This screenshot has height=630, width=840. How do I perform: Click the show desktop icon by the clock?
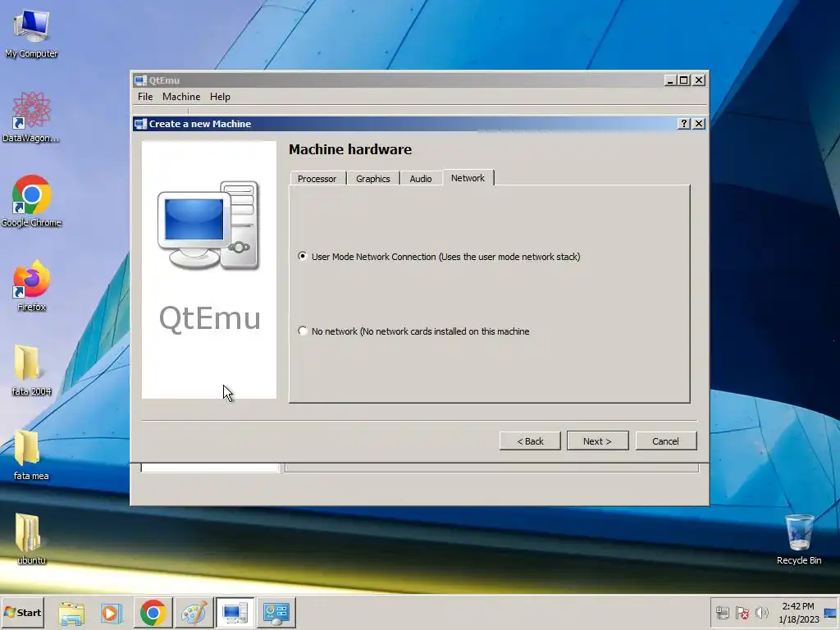point(830,614)
